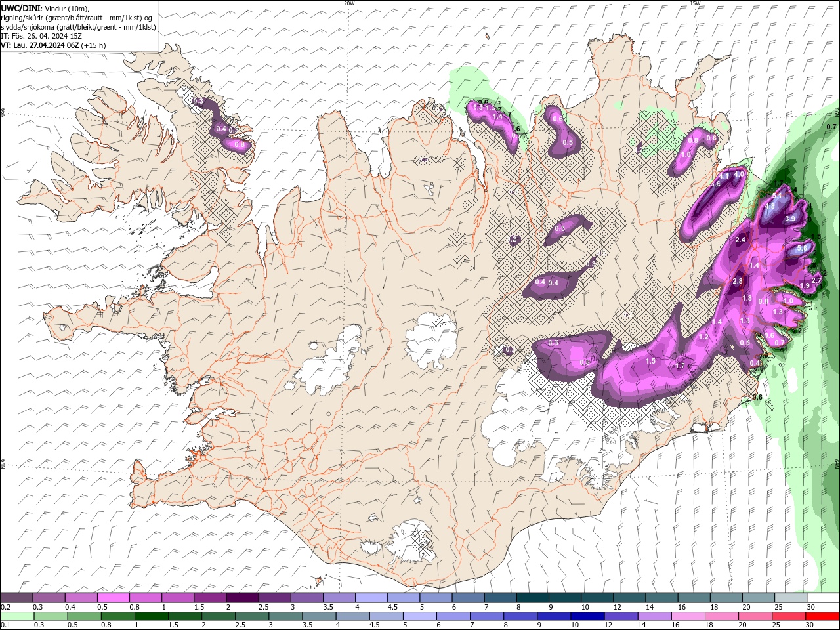Image resolution: width=840 pixels, height=630 pixels.
Task: Click the darkest purple swatch above upper-row 2 label
Action: 243,598
